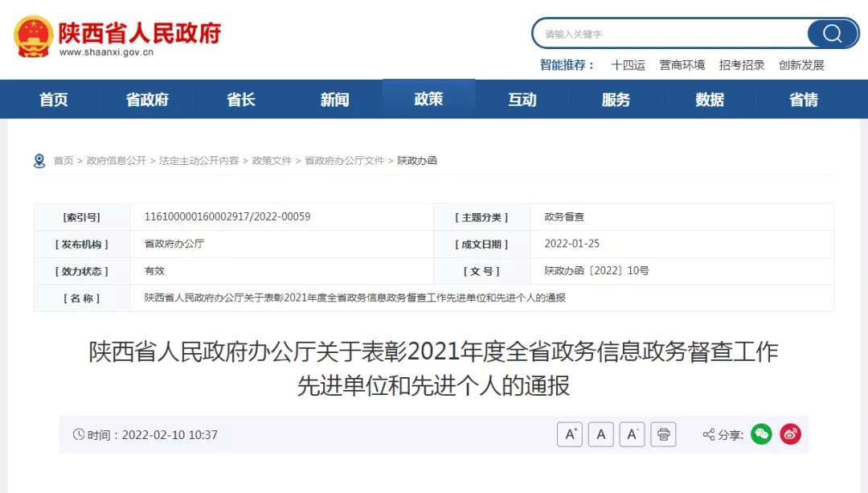Viewport: 868px width, 493px height.
Task: Reset font size with middle A button
Action: click(x=600, y=434)
